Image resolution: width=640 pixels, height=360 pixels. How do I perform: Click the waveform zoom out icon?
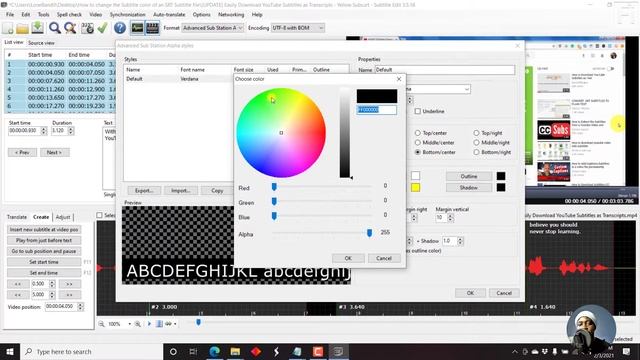tap(101, 324)
